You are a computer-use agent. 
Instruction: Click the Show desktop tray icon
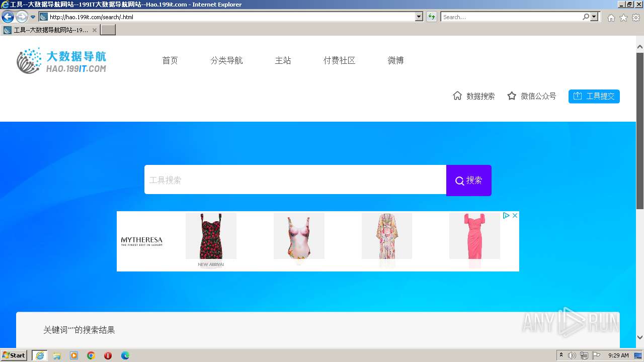point(638,355)
